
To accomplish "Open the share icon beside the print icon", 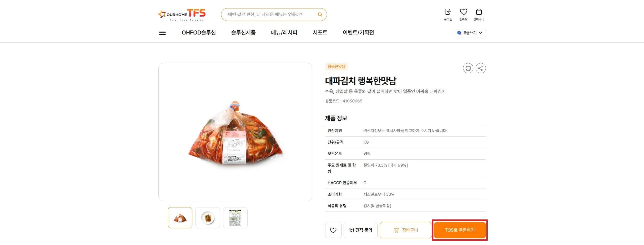I will click(481, 68).
